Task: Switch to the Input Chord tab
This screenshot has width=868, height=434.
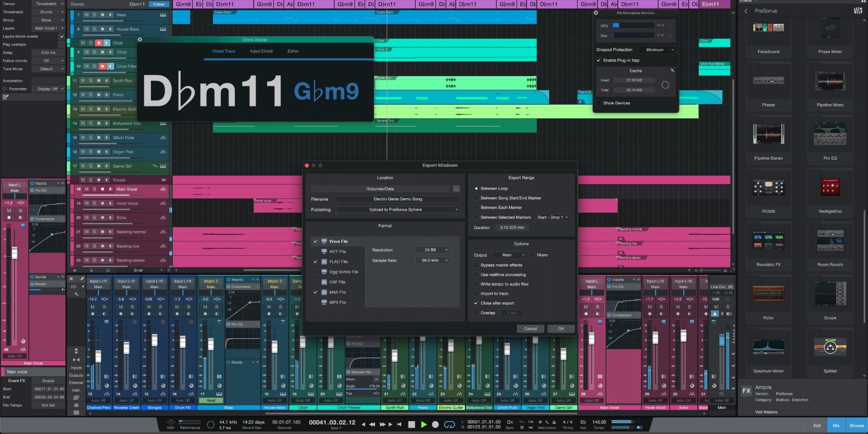Action: [x=261, y=51]
